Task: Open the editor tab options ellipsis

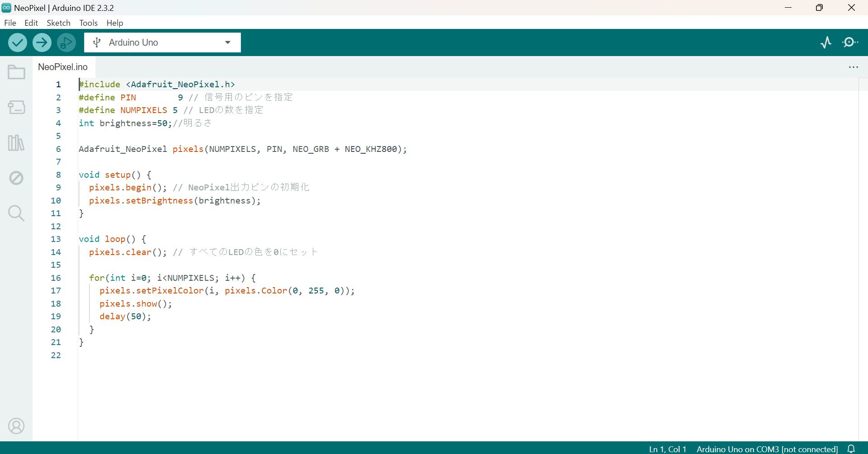Action: (x=854, y=67)
